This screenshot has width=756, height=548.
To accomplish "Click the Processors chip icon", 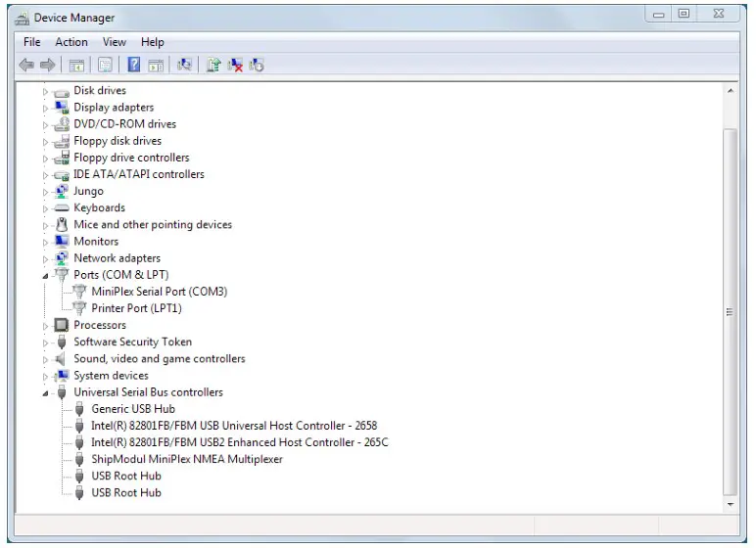I will coord(62,325).
